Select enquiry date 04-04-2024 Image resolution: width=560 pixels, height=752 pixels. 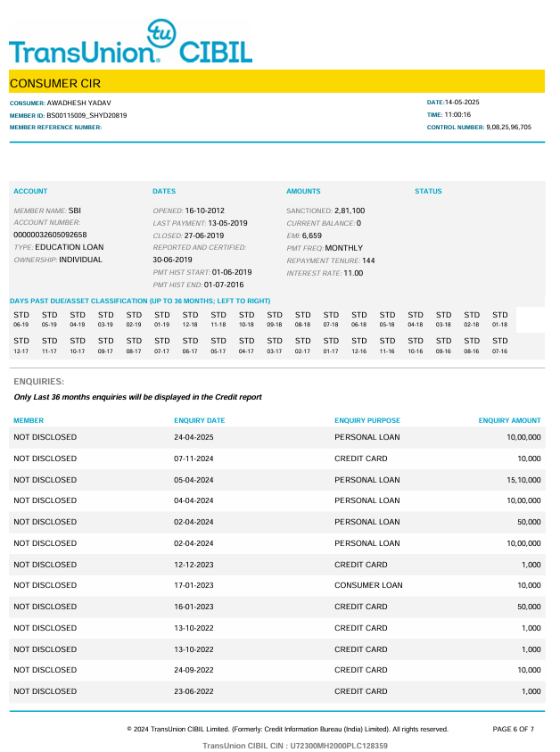pos(194,500)
